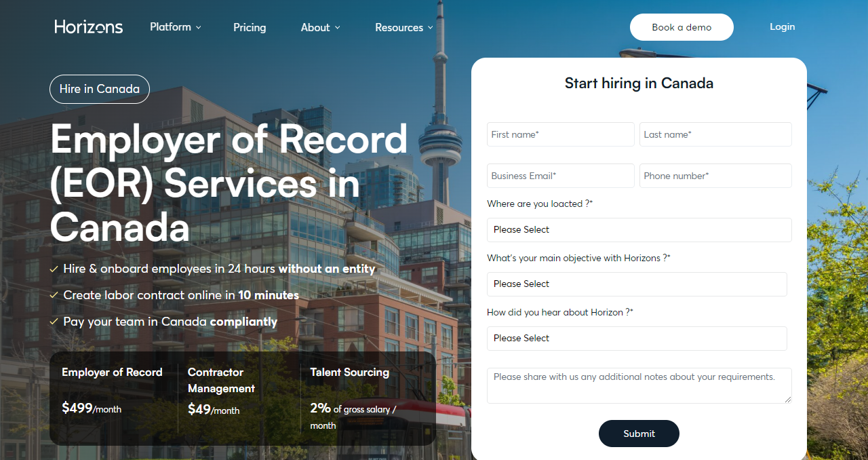Image resolution: width=868 pixels, height=460 pixels.
Task: Open the 'How did you hear about Horizon?' dropdown
Action: [x=637, y=338]
